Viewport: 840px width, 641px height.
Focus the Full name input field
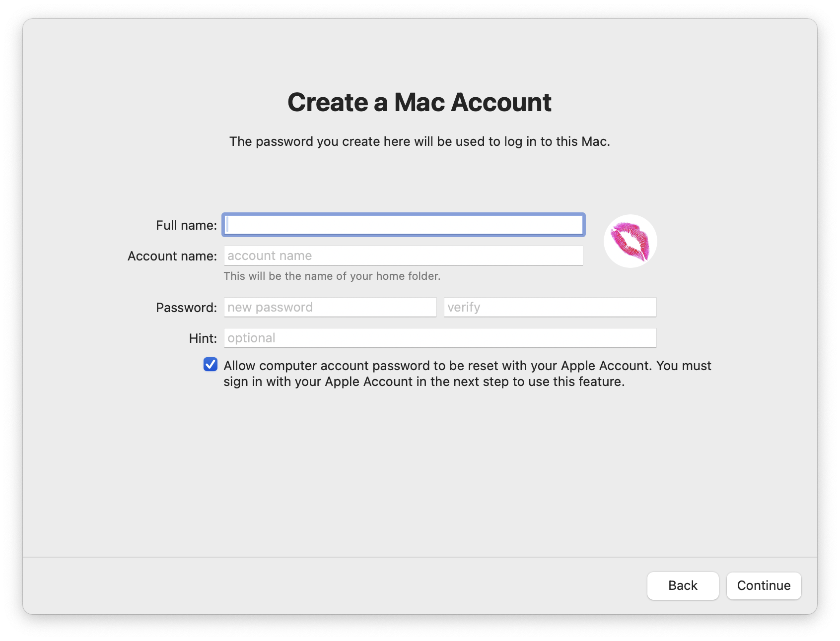[403, 225]
